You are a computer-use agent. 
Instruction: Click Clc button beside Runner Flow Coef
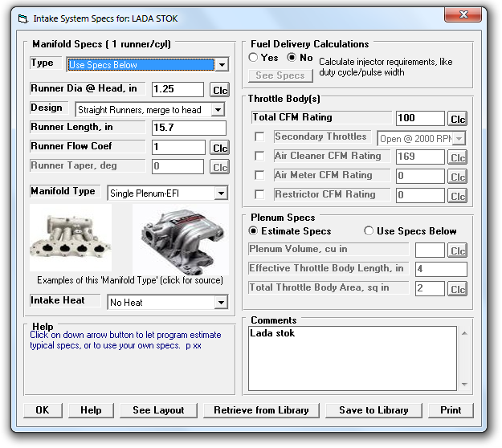219,148
